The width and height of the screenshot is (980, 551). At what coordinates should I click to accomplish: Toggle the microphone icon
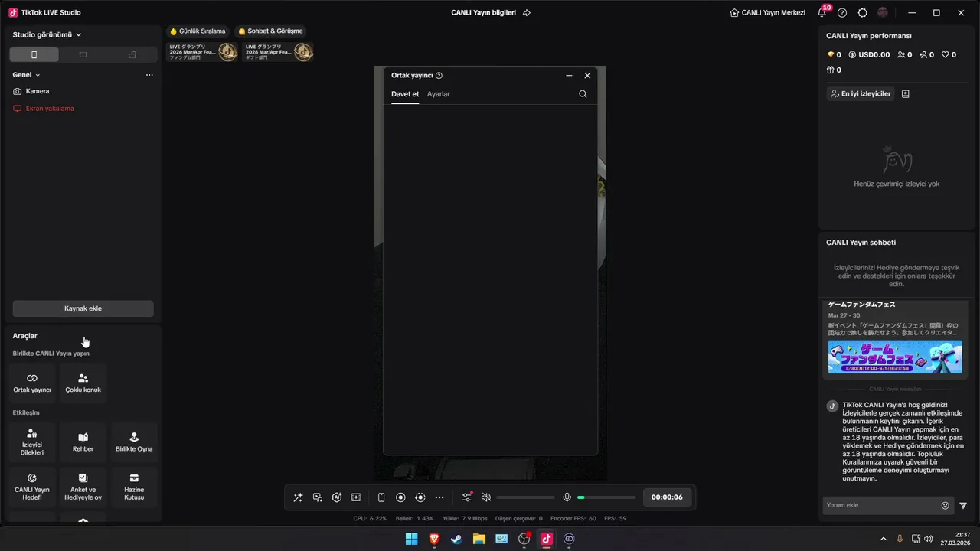click(567, 497)
